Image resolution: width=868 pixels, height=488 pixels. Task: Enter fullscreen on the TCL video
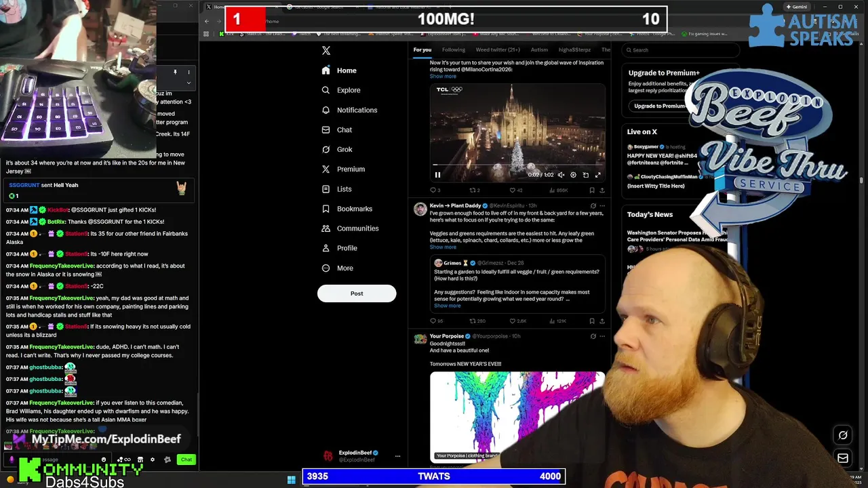coord(597,175)
